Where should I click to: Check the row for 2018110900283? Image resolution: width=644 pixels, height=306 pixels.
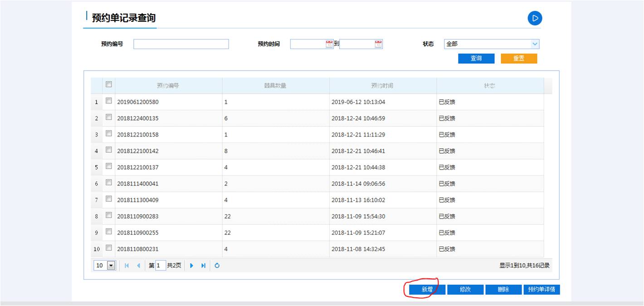(109, 215)
